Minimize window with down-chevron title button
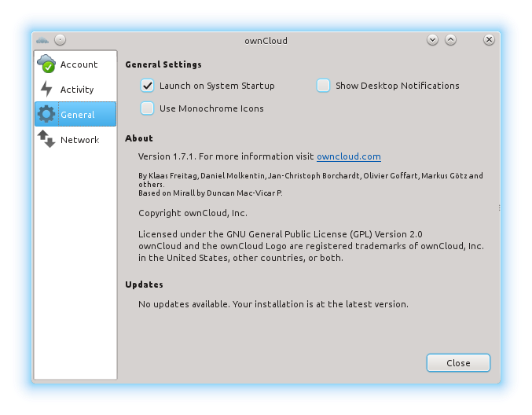Viewport: 532px width, 415px height. coord(432,40)
